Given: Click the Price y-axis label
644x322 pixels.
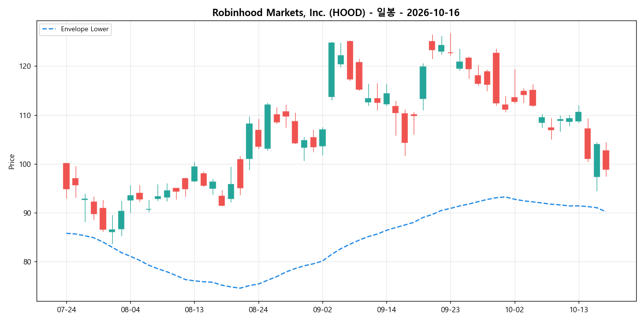Looking at the screenshot, I should [12, 161].
